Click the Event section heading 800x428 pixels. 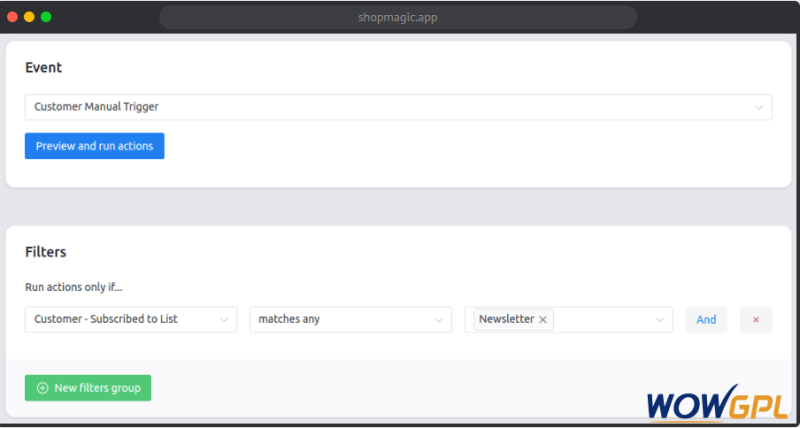pos(43,67)
